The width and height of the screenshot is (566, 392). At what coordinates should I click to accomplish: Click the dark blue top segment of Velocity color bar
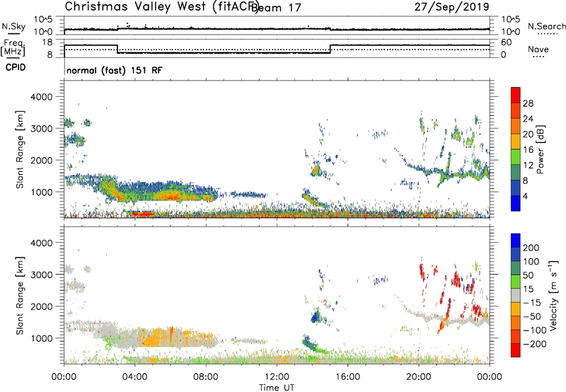(516, 241)
